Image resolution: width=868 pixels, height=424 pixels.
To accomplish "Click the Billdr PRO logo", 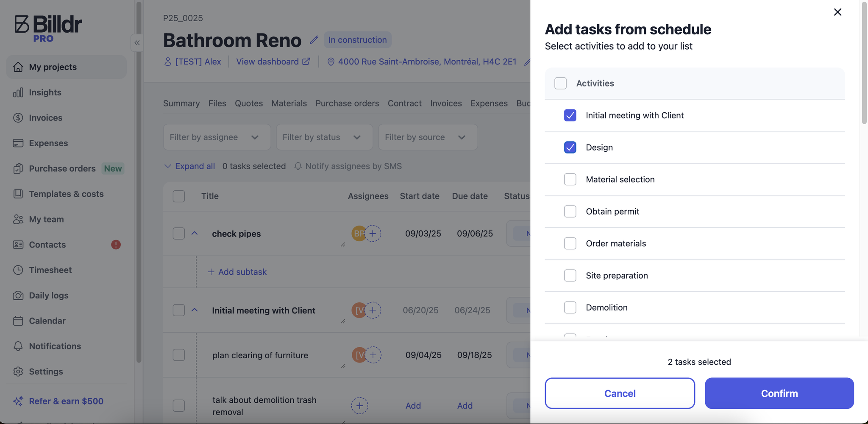I will 48,28.
